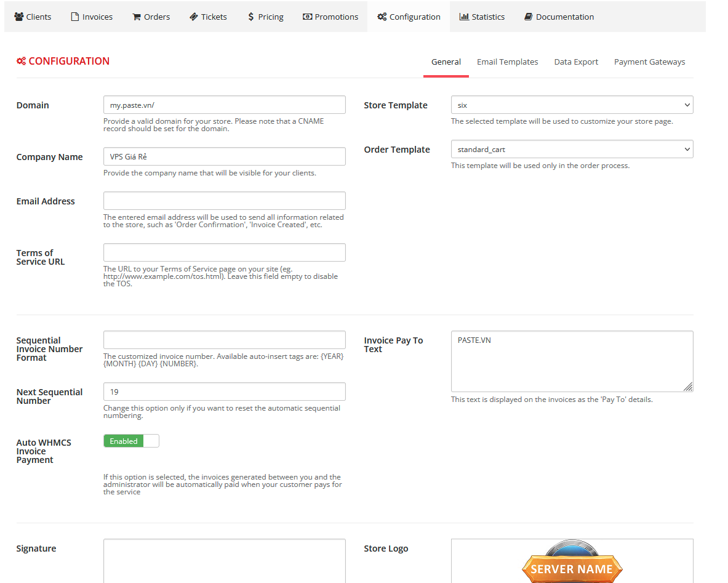Open the Store Template dropdown

(x=572, y=105)
